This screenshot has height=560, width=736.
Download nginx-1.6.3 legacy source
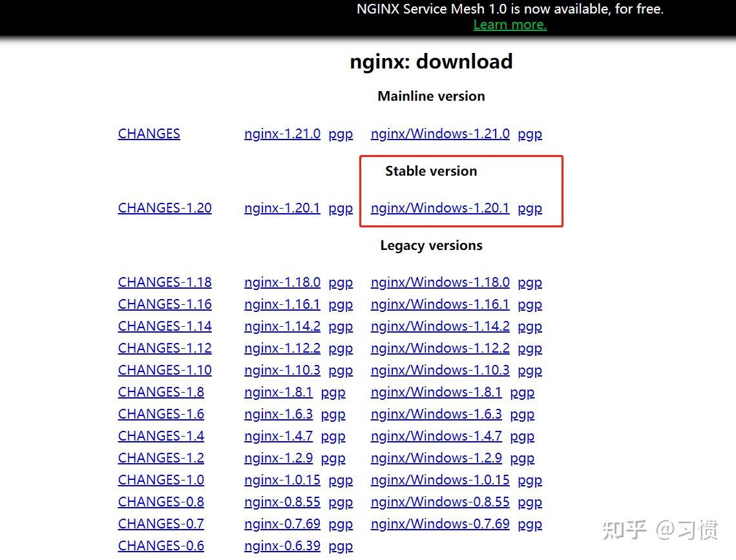279,414
